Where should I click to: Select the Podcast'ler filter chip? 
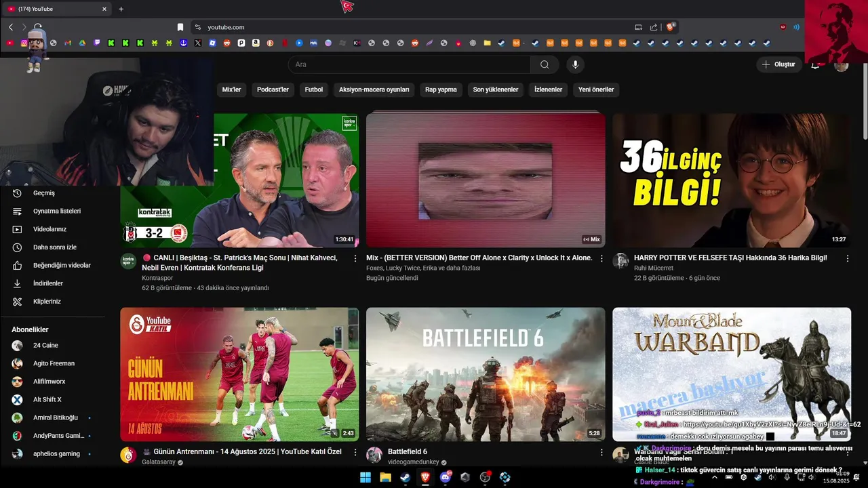tap(273, 89)
